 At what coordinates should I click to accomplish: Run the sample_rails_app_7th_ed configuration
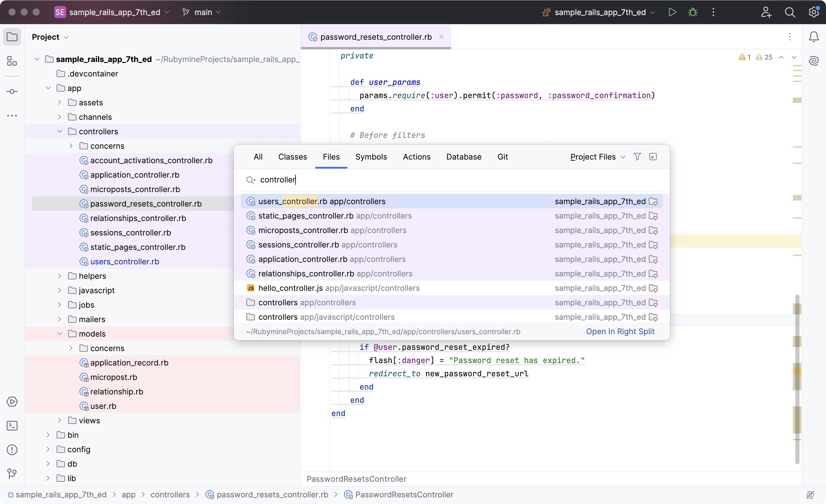[672, 12]
